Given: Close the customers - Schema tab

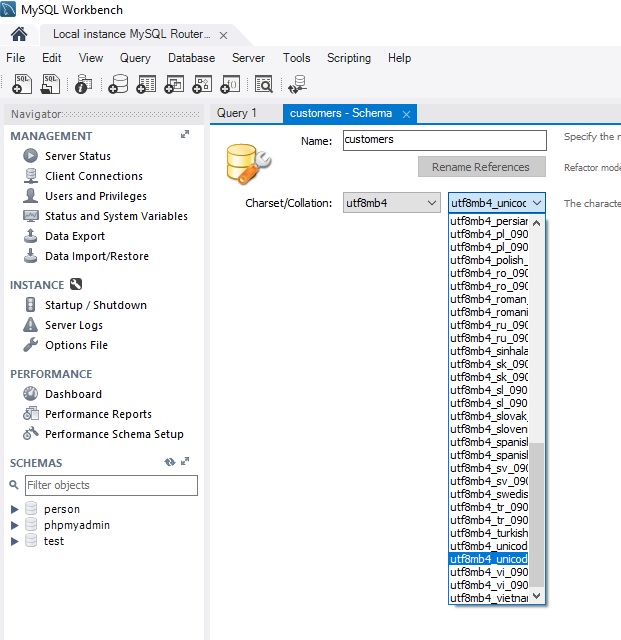Looking at the screenshot, I should pyautogui.click(x=406, y=114).
